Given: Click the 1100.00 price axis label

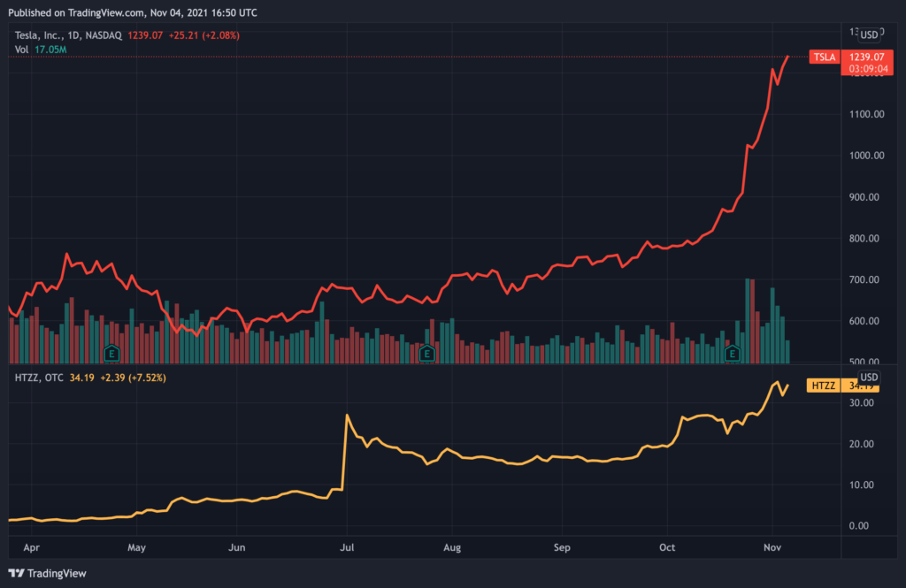Looking at the screenshot, I should pos(867,114).
